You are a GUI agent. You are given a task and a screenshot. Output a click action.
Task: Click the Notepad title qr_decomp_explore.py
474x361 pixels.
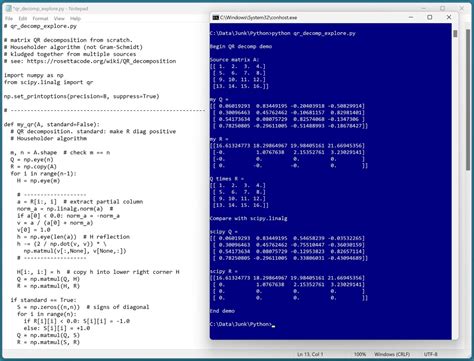click(50, 8)
